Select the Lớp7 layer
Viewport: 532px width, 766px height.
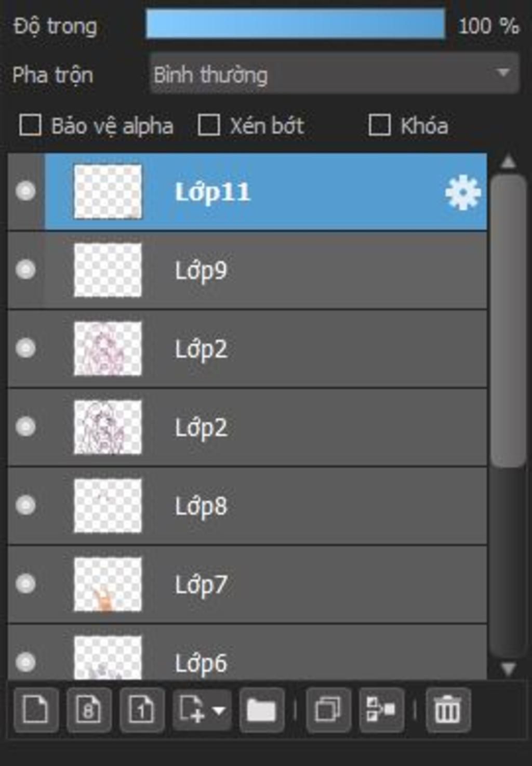click(312, 584)
